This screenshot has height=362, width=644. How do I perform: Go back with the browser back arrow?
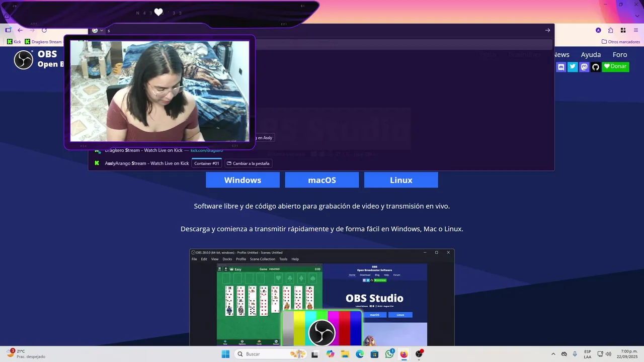(x=20, y=30)
